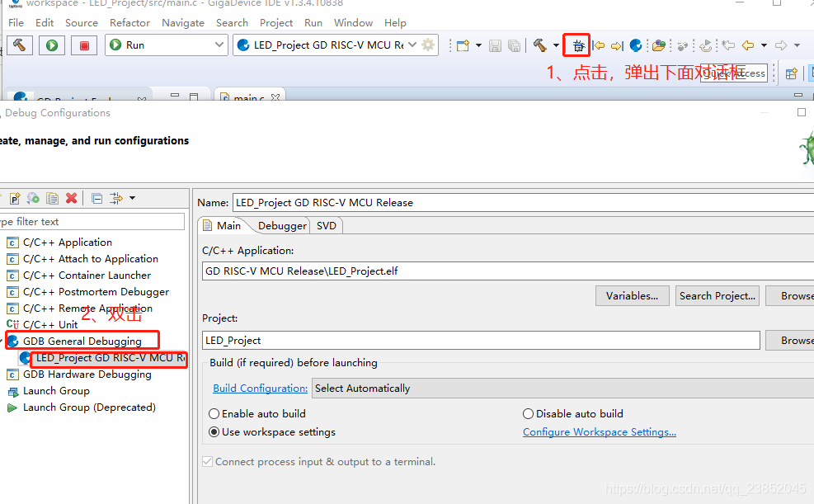This screenshot has width=814, height=504.
Task: Click the configuration Name field
Action: coord(523,202)
